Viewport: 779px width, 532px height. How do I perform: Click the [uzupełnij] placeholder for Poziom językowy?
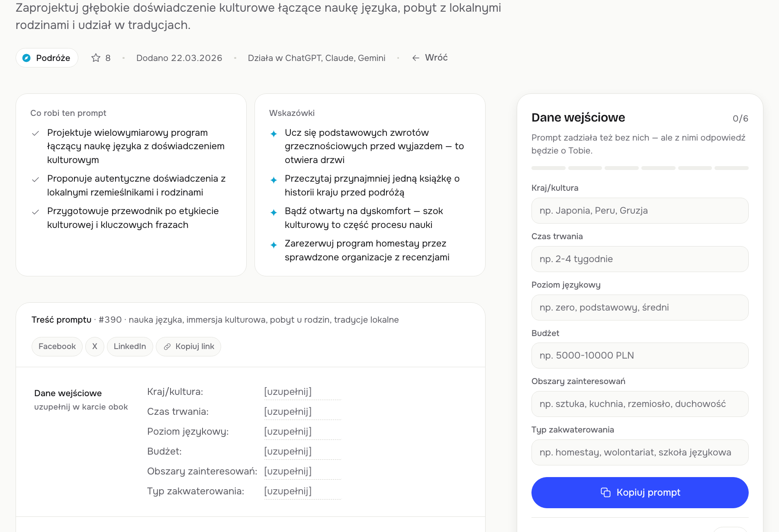[x=288, y=432]
